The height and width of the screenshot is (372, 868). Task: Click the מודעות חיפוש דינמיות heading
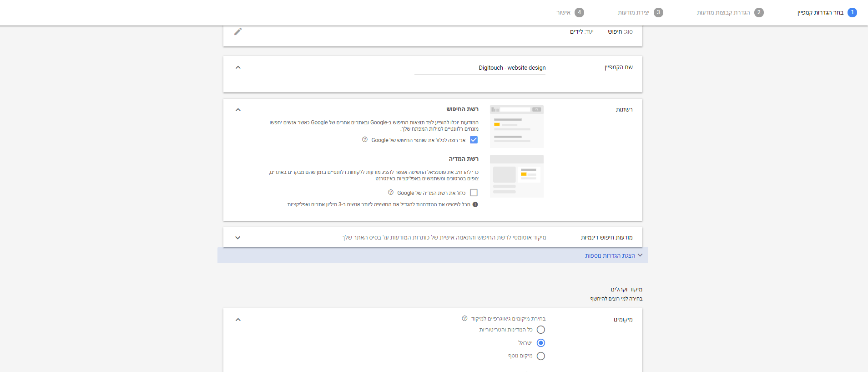pos(606,238)
